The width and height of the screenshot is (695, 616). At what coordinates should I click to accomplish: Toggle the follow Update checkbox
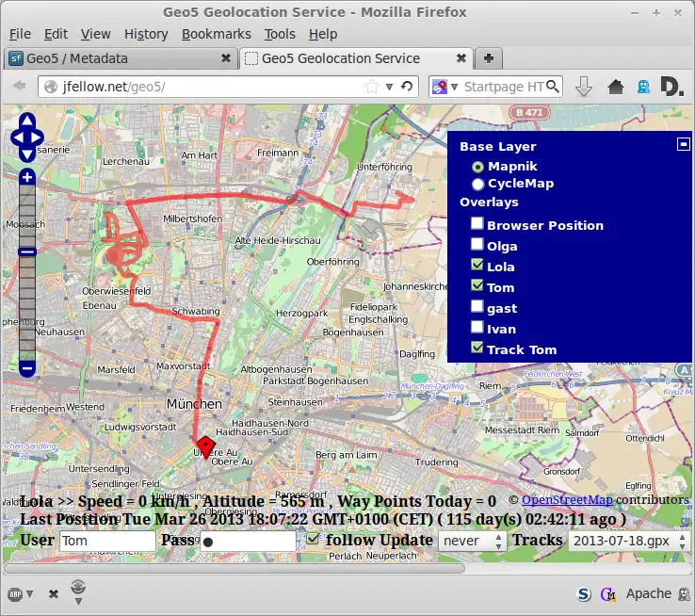pyautogui.click(x=314, y=540)
